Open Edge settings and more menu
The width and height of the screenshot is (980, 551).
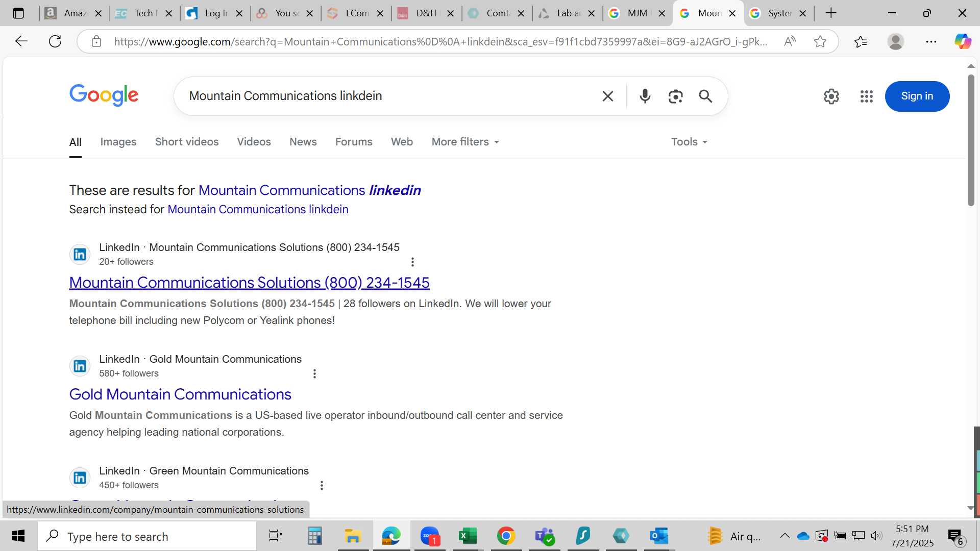point(931,41)
